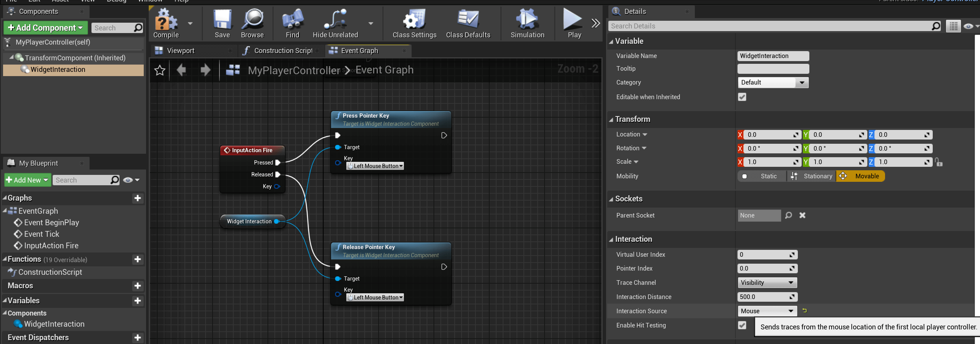
Task: Navigate forward in graph history
Action: pyautogui.click(x=206, y=70)
